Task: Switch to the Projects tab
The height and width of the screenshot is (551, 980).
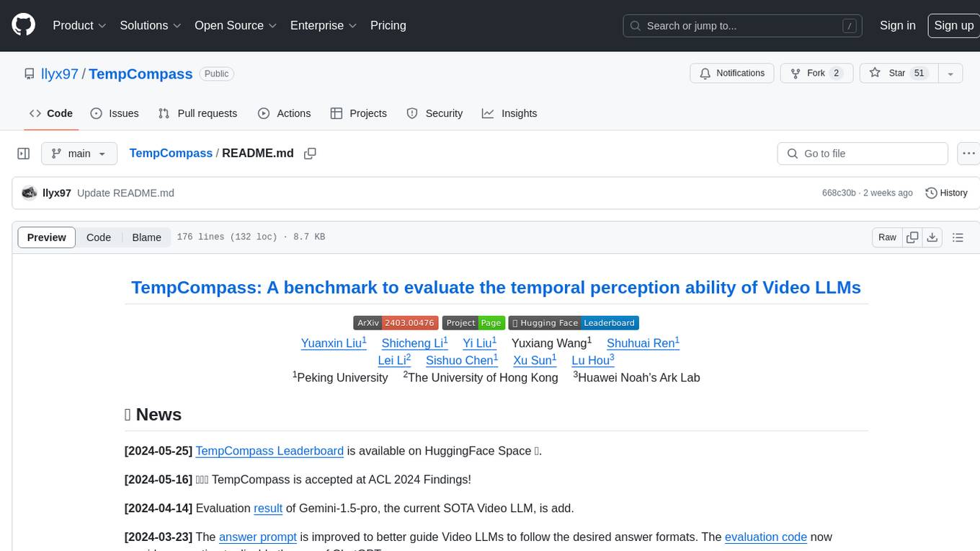Action: point(358,113)
